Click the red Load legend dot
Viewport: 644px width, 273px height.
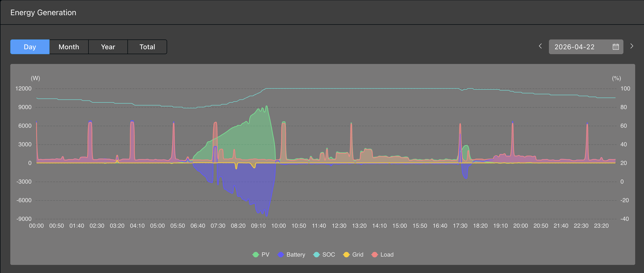tap(374, 255)
